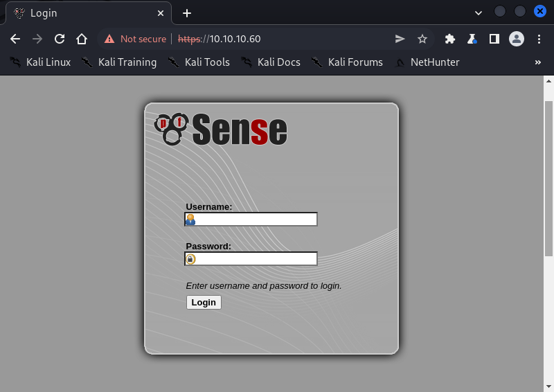
Task: Bookmark this page with the star icon
Action: tap(422, 39)
